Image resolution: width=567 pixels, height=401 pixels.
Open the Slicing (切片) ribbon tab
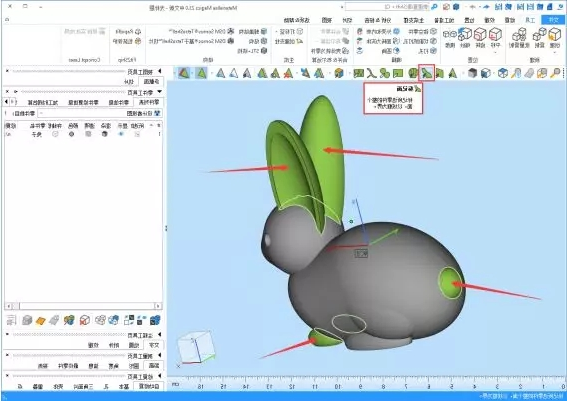click(x=347, y=20)
